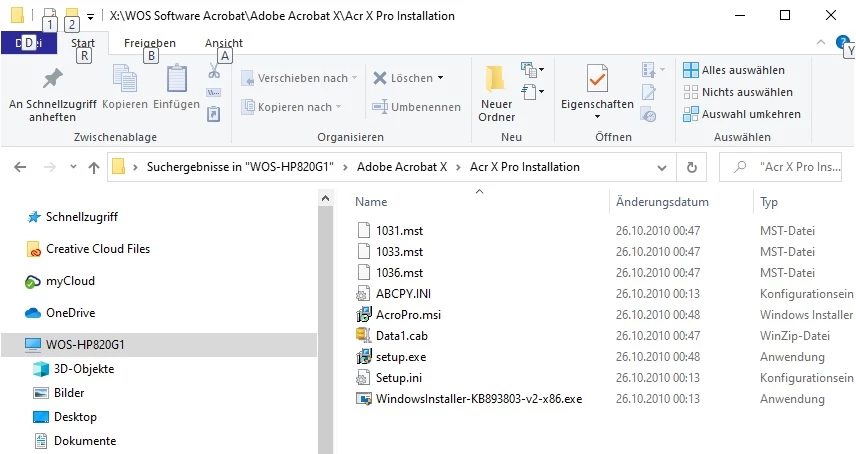Select the file name 1036.mst
856x454 pixels.
(399, 272)
